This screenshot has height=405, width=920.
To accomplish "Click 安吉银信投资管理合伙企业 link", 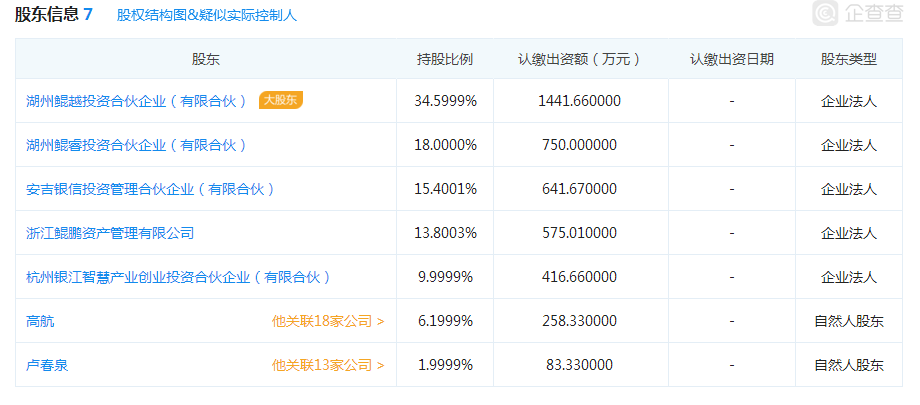I will tap(150, 189).
